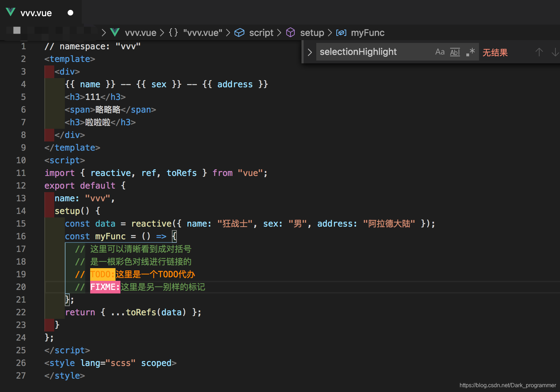
Task: Click the orange TODO: highlighted tag
Action: pyautogui.click(x=102, y=274)
